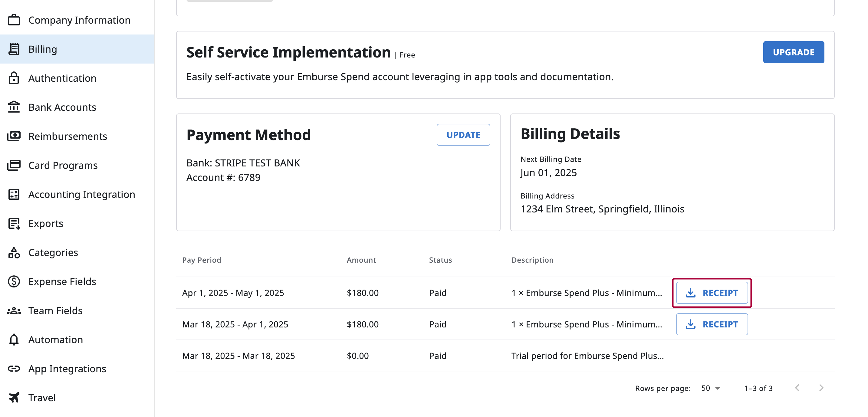This screenshot has width=868, height=417.
Task: Open the Categories settings section
Action: coord(53,252)
